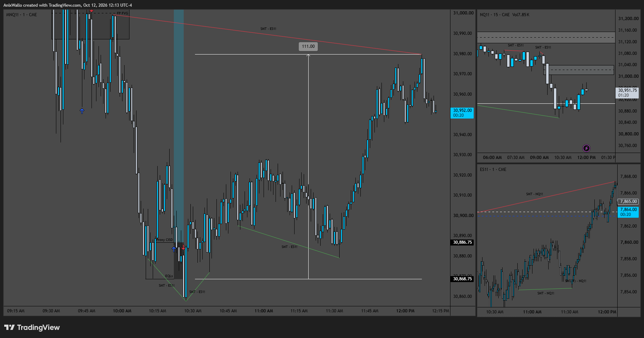Image resolution: width=644 pixels, height=338 pixels.
Task: Click 09:00 AM on the NQ1! time axis
Action: click(x=539, y=158)
